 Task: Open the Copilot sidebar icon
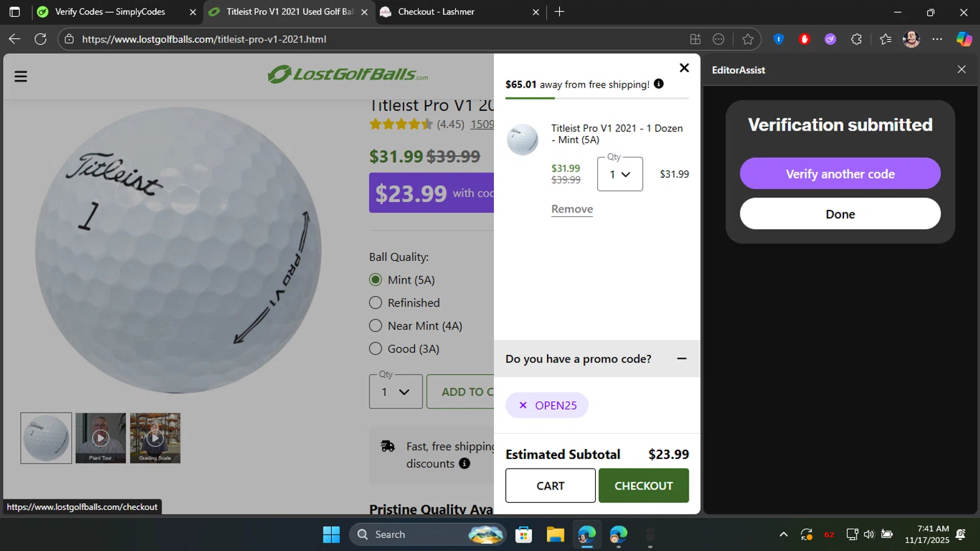coord(964,39)
